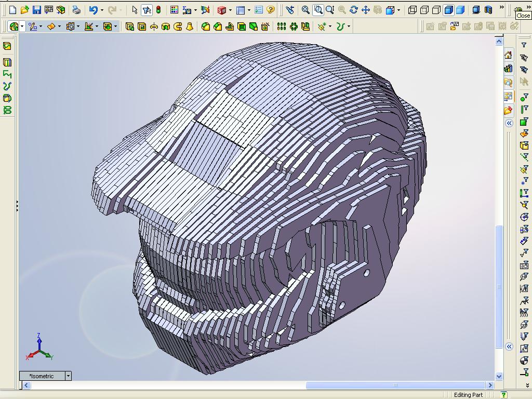Screen dimensions: 532x399
Task: Collapse task pane with upper double-chevron button
Action: click(x=509, y=123)
